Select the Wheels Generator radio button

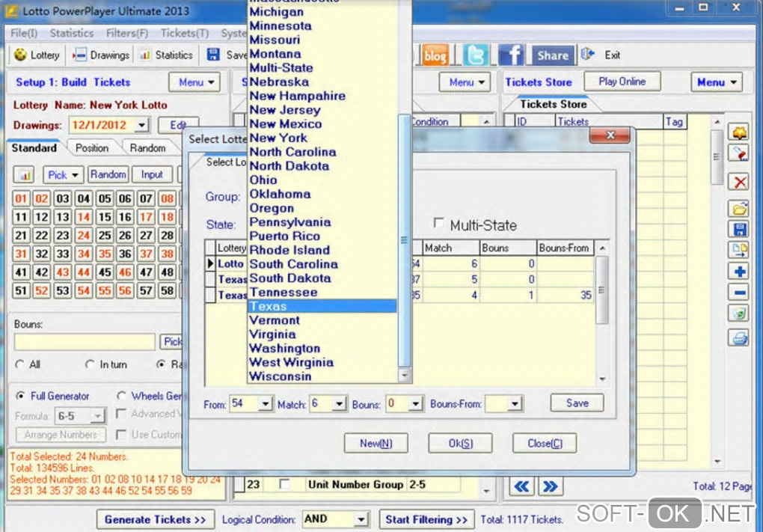(121, 396)
